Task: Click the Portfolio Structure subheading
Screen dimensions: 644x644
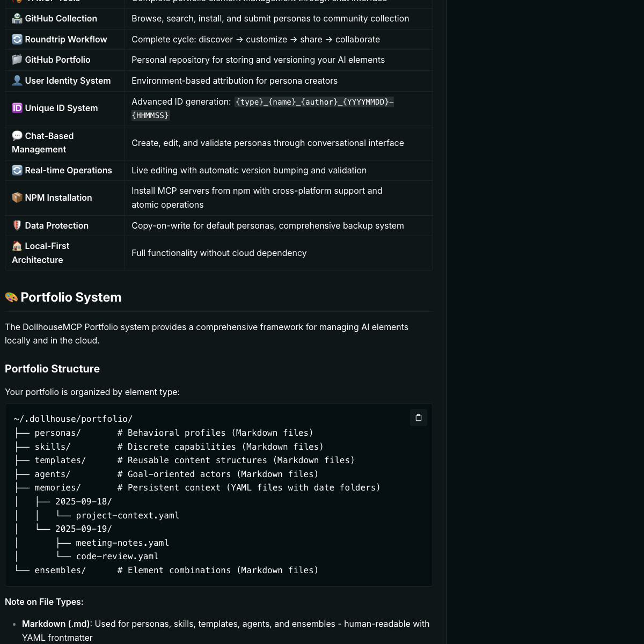Action: [x=52, y=369]
